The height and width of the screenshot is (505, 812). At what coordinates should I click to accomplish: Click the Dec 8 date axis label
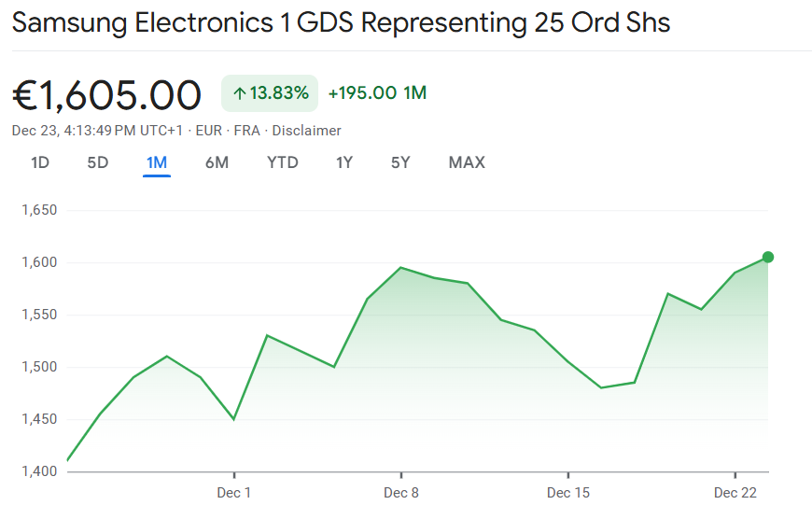click(x=400, y=492)
